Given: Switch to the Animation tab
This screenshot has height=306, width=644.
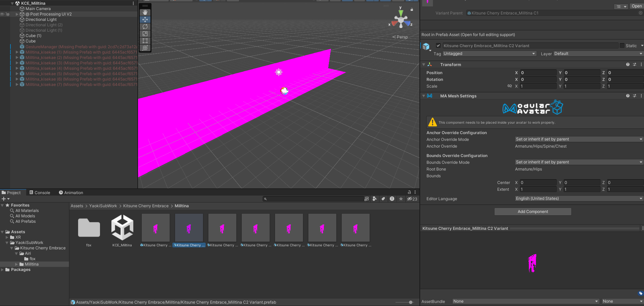Looking at the screenshot, I should 71,192.
